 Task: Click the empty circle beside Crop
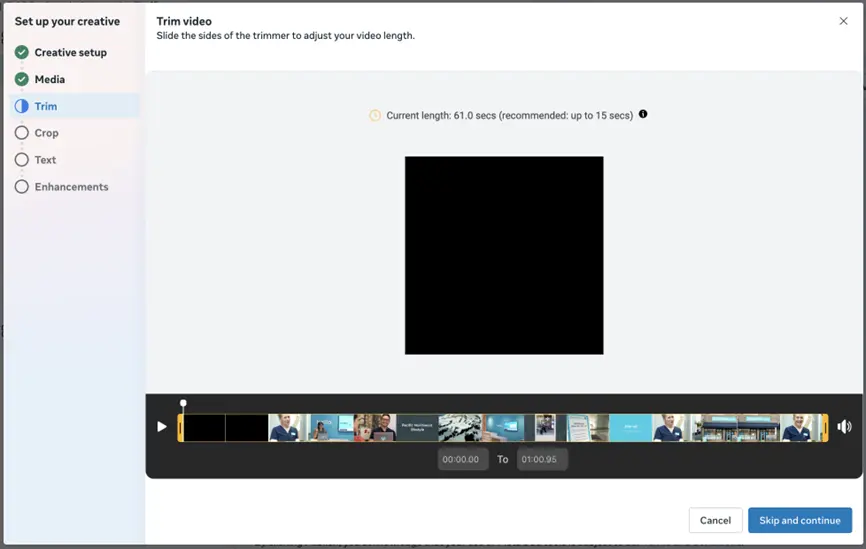(22, 133)
